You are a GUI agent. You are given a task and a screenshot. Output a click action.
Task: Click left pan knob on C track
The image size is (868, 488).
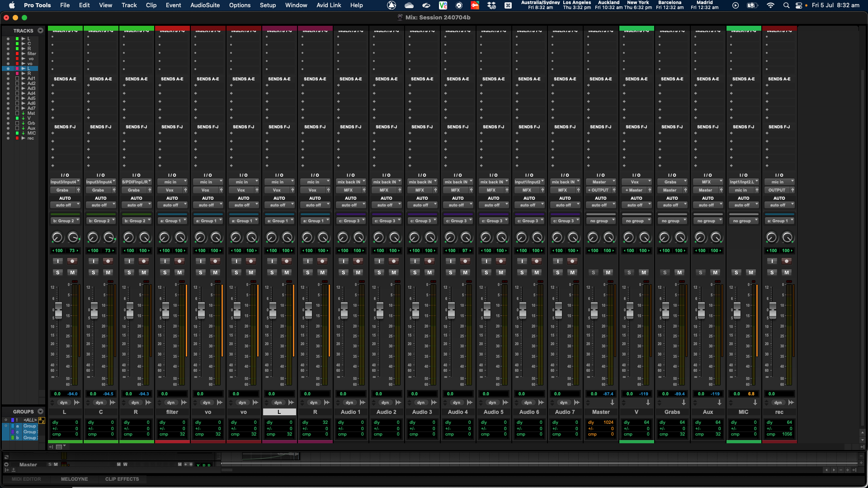[93, 237]
